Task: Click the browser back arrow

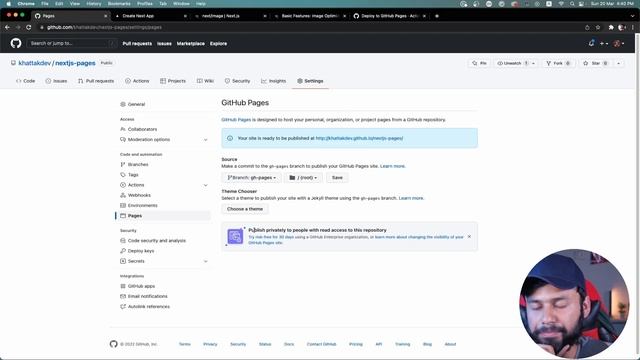Action: coord(7,27)
